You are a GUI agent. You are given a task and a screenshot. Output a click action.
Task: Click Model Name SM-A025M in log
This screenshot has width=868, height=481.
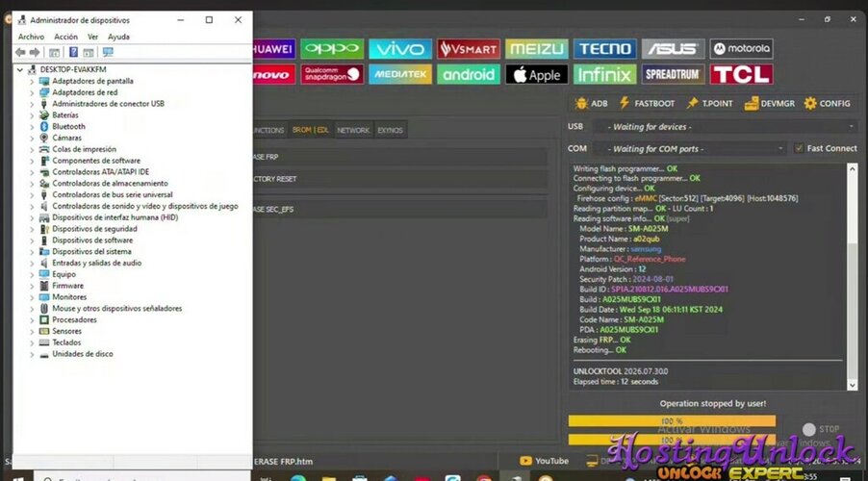point(624,229)
